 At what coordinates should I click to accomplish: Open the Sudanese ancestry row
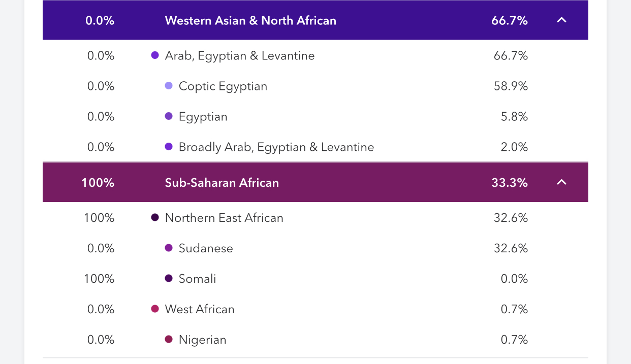tap(206, 249)
